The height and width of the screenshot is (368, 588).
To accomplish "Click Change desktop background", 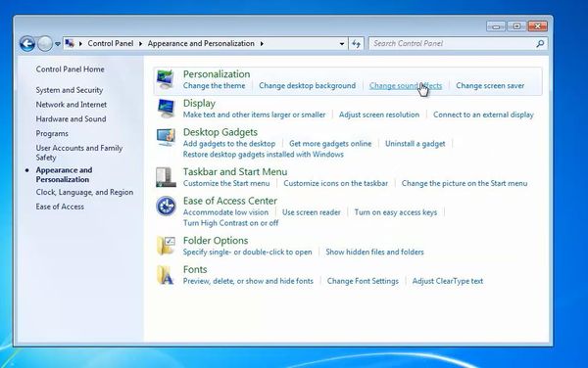I will (307, 86).
